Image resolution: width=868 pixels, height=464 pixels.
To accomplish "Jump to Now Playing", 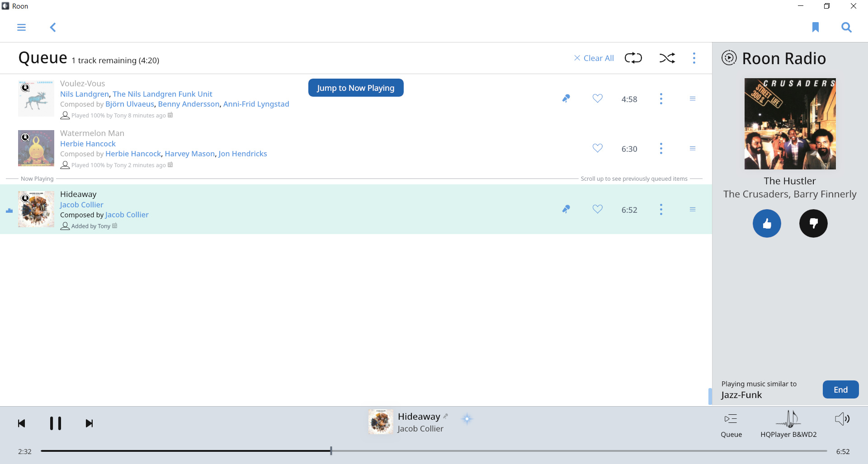I will (x=356, y=88).
